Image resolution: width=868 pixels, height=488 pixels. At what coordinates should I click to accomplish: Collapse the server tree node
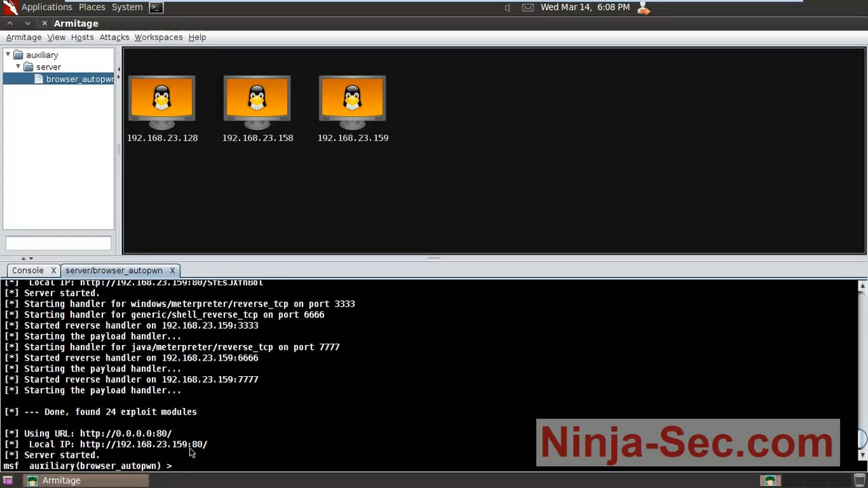point(18,66)
